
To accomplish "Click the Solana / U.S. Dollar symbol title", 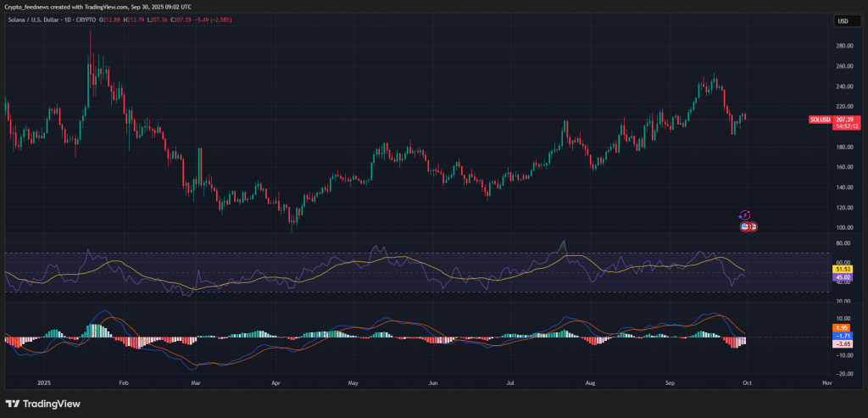I will click(x=40, y=19).
